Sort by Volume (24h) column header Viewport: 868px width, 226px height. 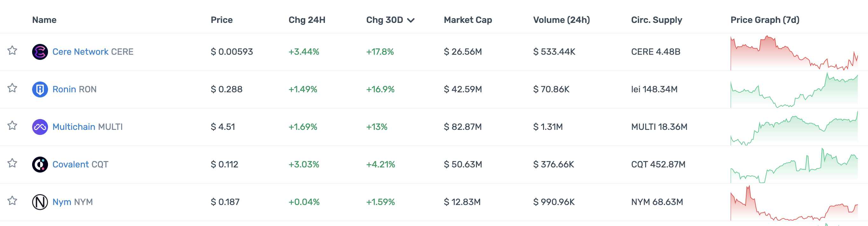click(561, 20)
